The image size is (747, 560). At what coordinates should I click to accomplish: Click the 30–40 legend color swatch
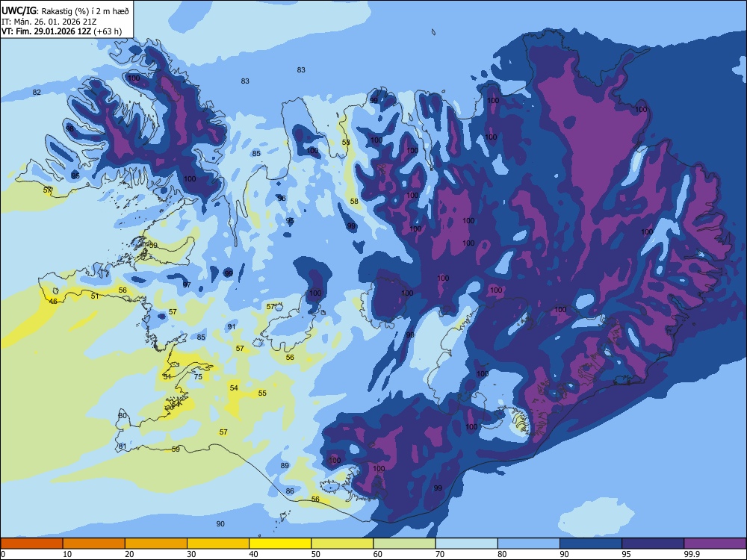click(218, 544)
